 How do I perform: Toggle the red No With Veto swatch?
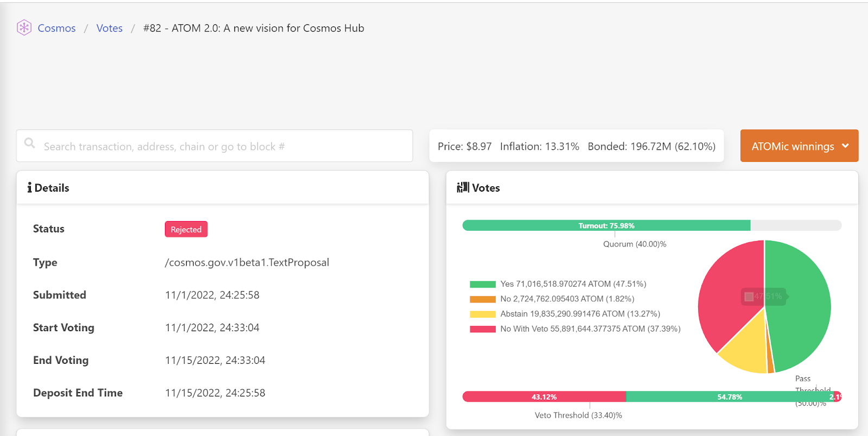482,329
